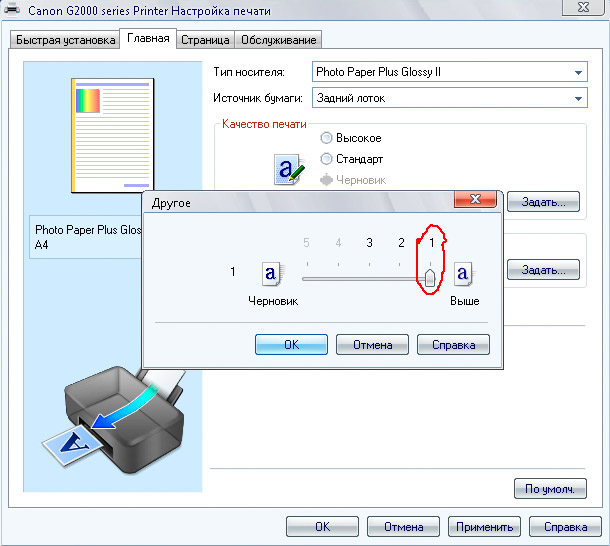Click the slider tick under number 3

pos(369,264)
